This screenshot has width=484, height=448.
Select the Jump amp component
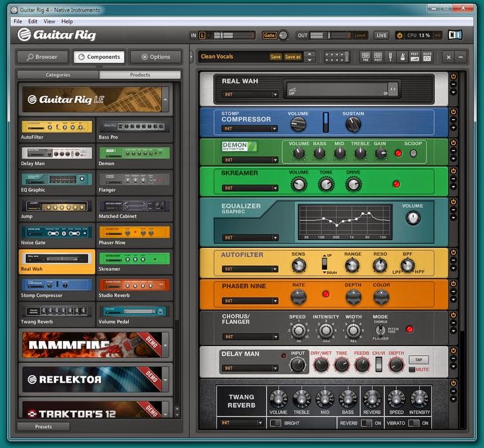pyautogui.click(x=57, y=209)
